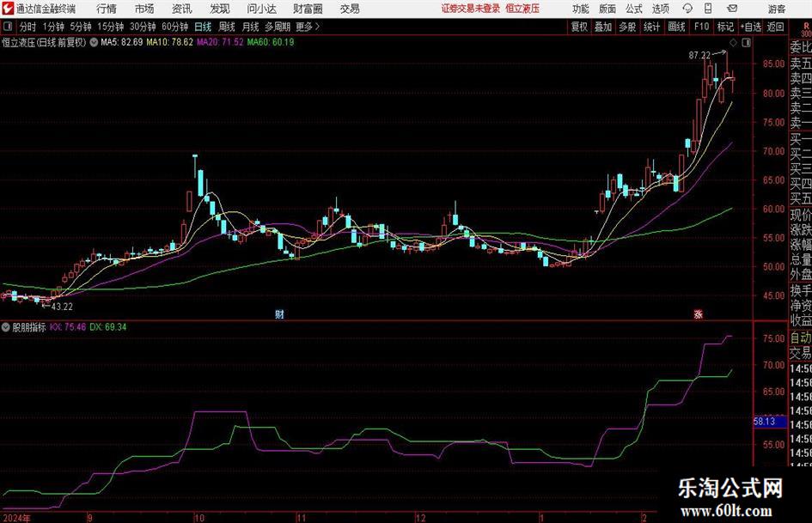The image size is (812, 523).
Task: Add stock with +自选 button
Action: tap(751, 27)
